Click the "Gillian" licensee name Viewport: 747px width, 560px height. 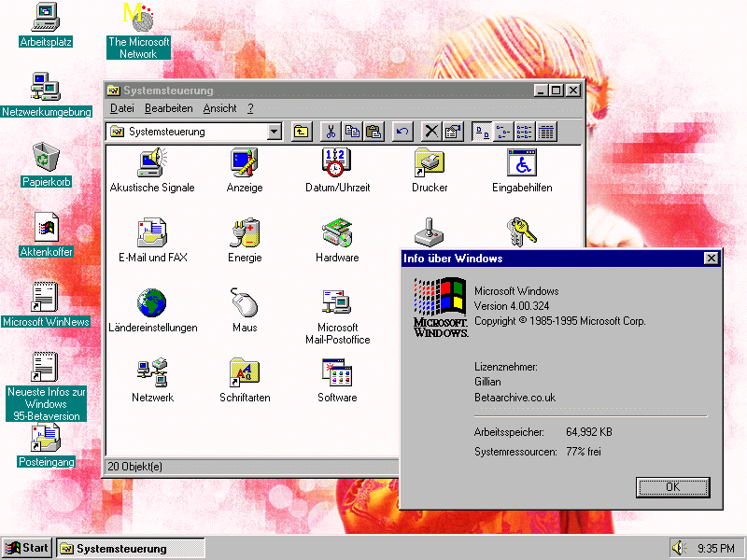tap(487, 382)
